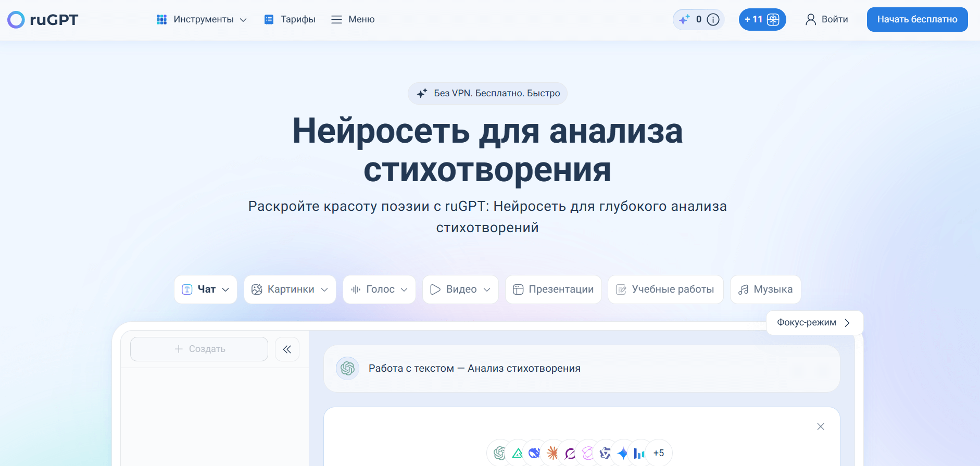
Task: Open the Музыка tab
Action: tap(765, 289)
